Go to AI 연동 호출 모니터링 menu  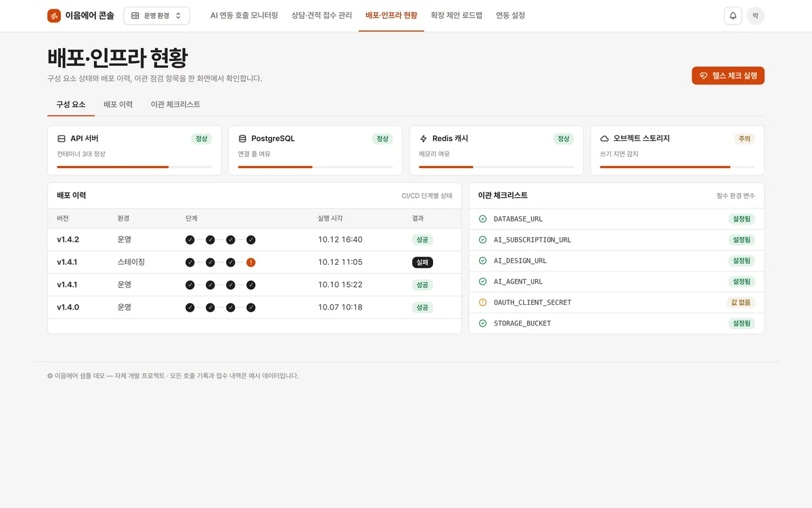[x=244, y=16]
